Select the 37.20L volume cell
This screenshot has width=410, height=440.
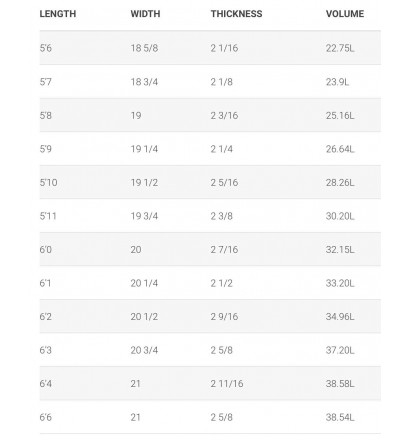pyautogui.click(x=340, y=350)
